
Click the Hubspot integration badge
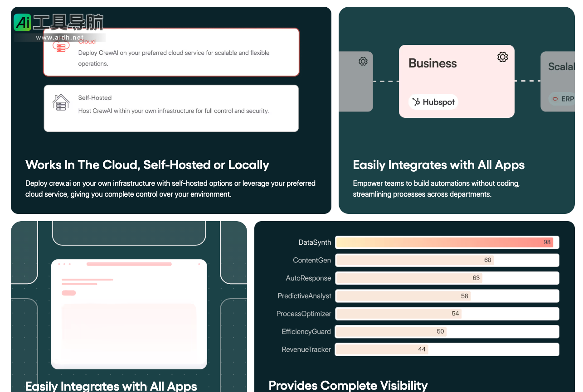pos(433,102)
